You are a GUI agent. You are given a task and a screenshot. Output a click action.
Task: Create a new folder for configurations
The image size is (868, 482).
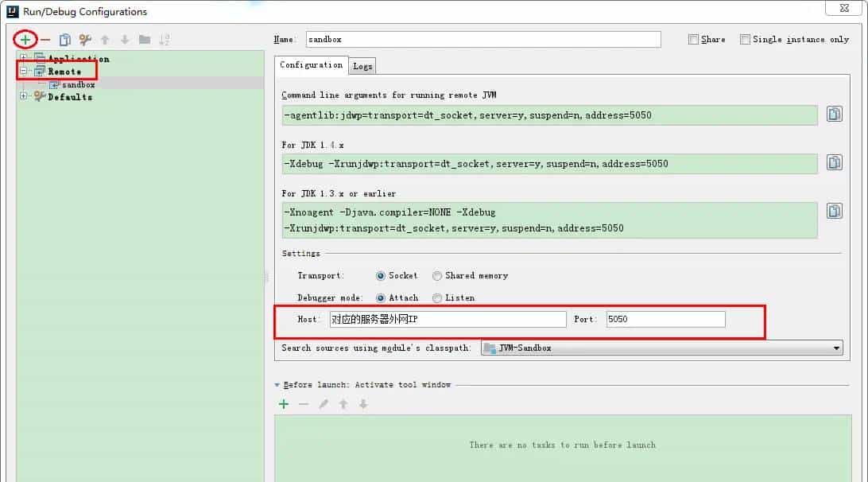[146, 38]
